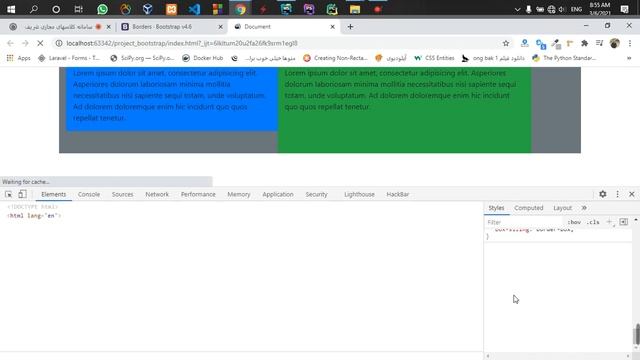Image resolution: width=640 pixels, height=360 pixels.
Task: Open the Performance tab
Action: (x=198, y=194)
